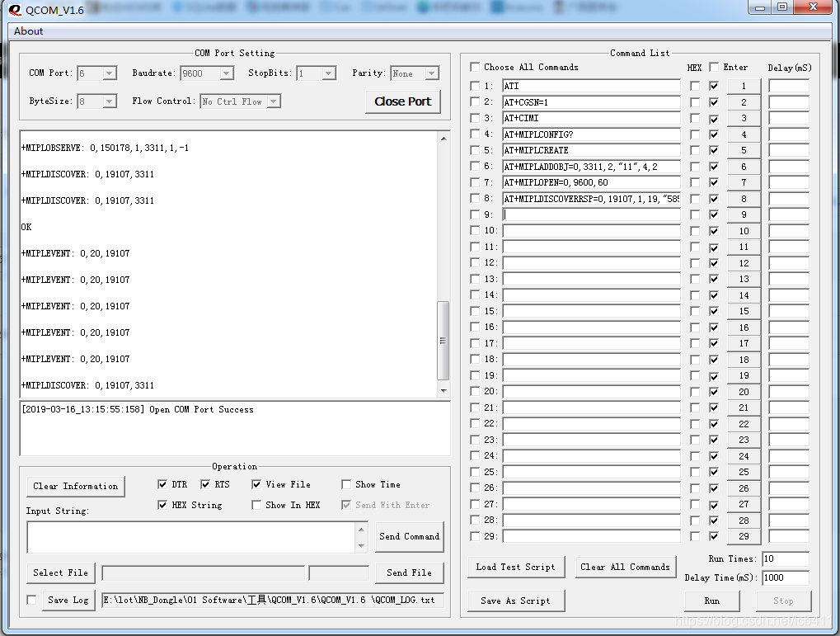This screenshot has height=636, width=840.
Task: Select checkbox for command 1 ATI
Action: tap(474, 86)
